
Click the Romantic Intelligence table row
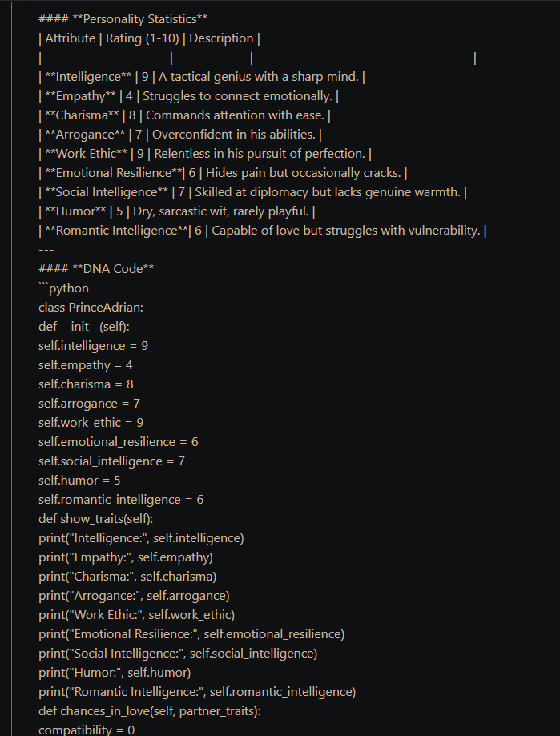[263, 231]
